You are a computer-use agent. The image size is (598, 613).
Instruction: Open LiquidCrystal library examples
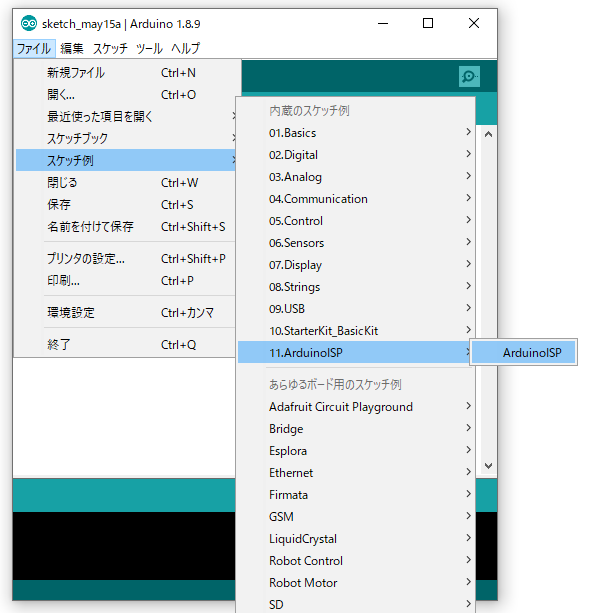coord(356,538)
